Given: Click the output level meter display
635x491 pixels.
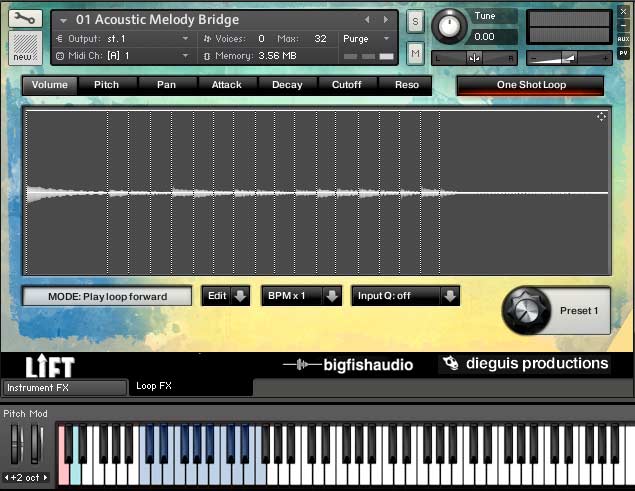Looking at the screenshot, I should (x=569, y=27).
